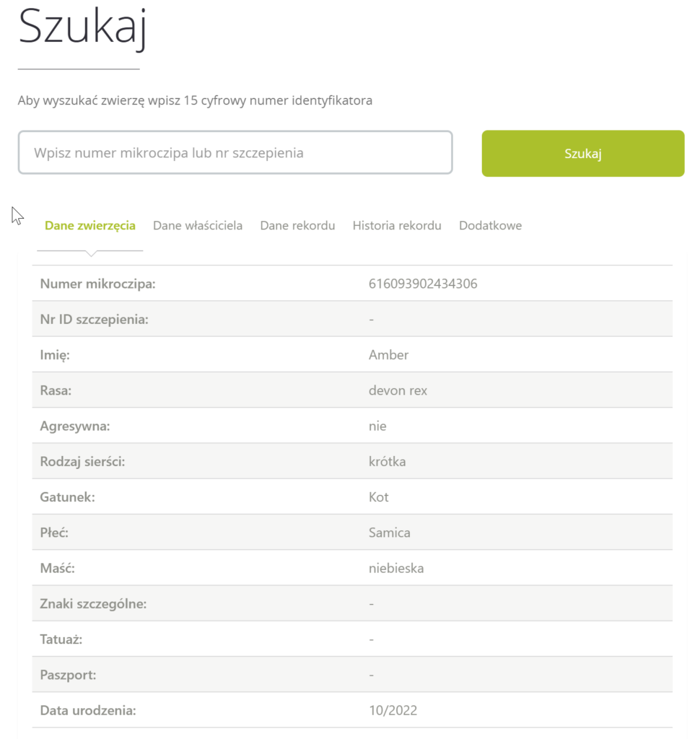The image size is (700, 739).
Task: Click the Znaki szczególne row label
Action: point(94,604)
